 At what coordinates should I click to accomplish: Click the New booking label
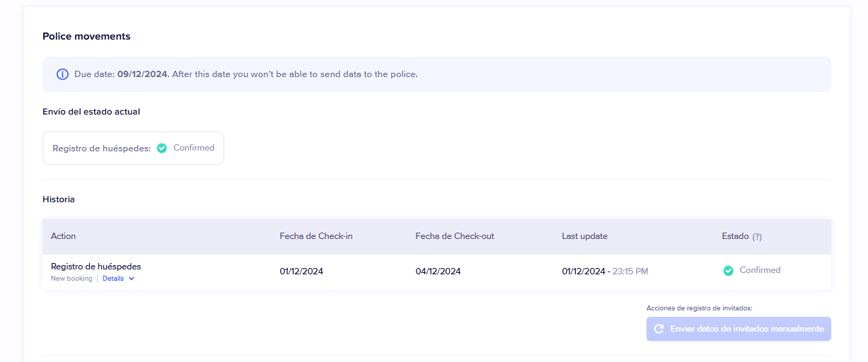[x=71, y=279]
